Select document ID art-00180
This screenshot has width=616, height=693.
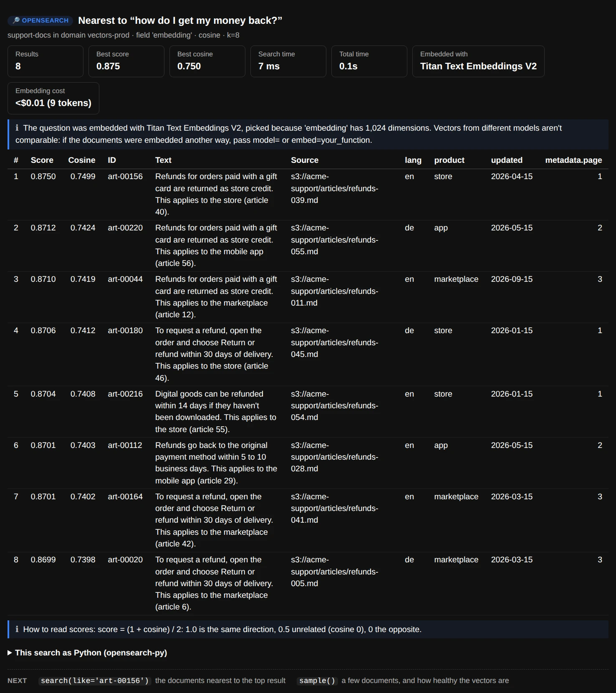coord(125,331)
